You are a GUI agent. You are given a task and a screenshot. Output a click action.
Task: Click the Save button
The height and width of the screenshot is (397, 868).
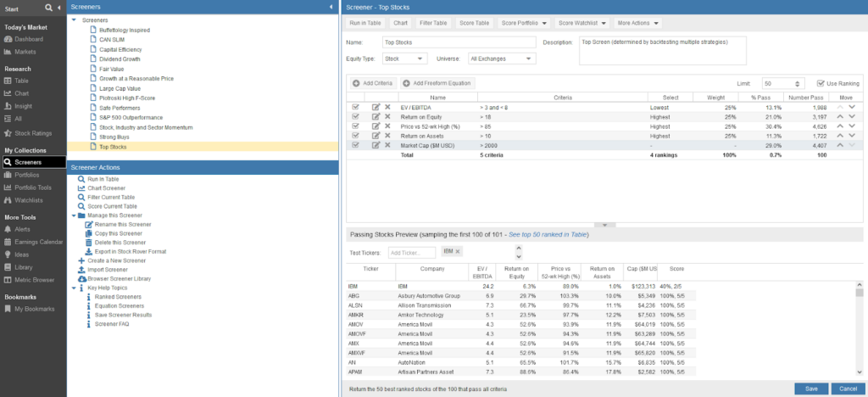(x=811, y=389)
